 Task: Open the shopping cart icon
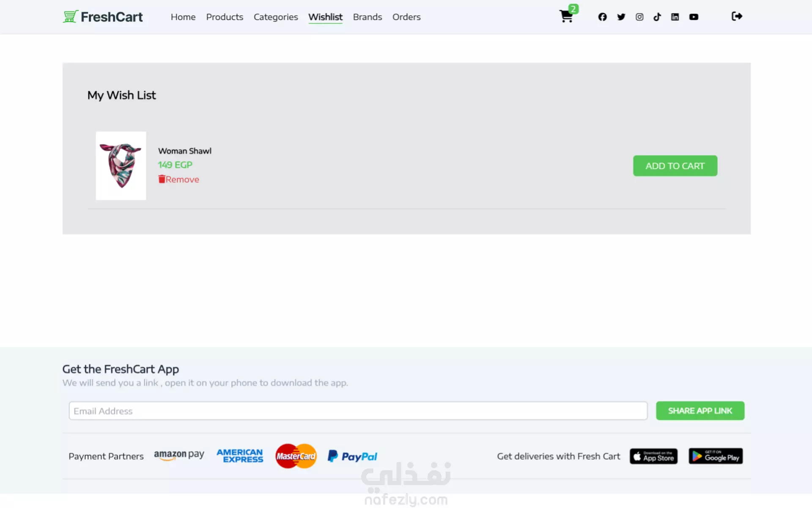click(566, 17)
